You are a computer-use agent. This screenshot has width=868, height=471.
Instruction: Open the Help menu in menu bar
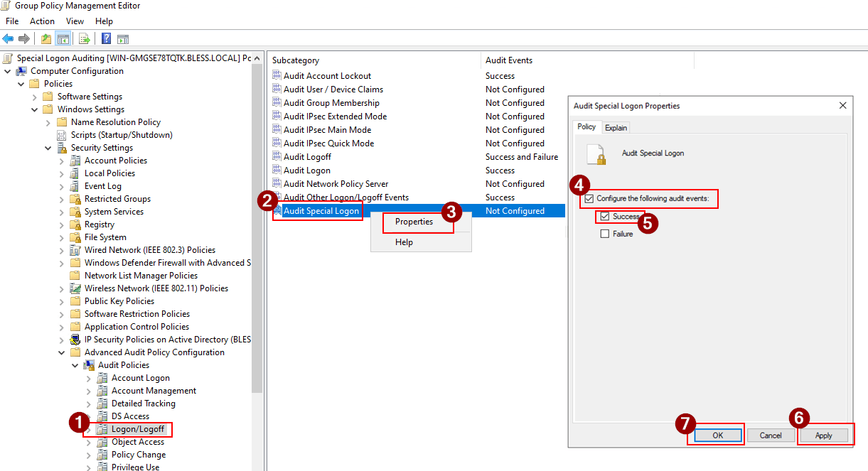click(x=104, y=21)
